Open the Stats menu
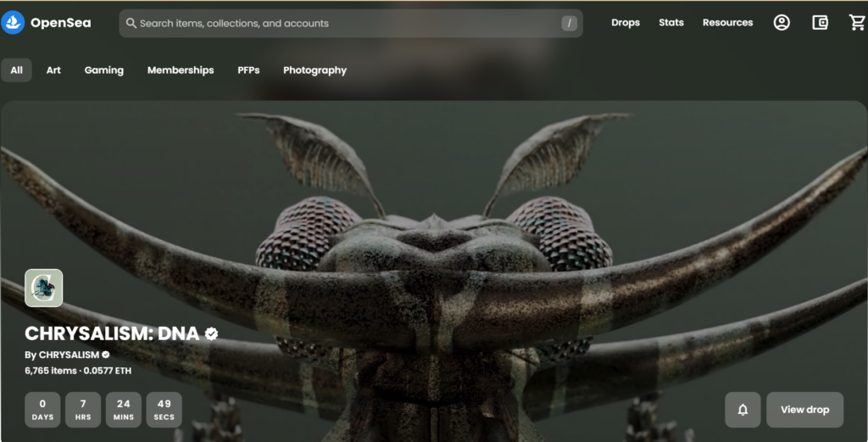868x442 pixels. click(x=671, y=23)
